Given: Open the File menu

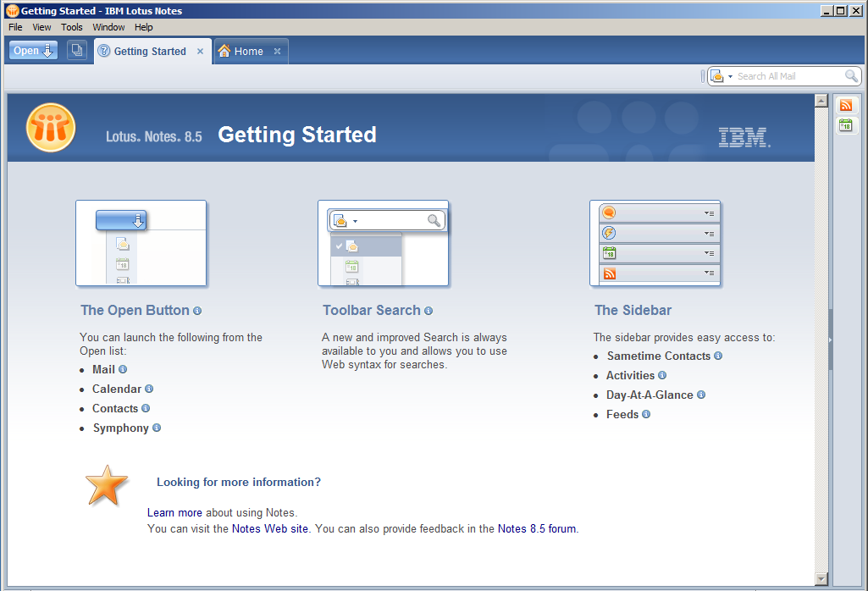Looking at the screenshot, I should click(x=15, y=27).
